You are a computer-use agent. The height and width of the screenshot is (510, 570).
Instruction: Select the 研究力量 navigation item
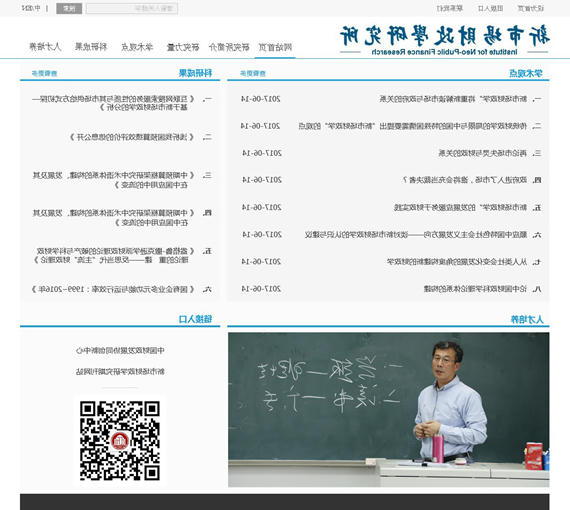(183, 47)
